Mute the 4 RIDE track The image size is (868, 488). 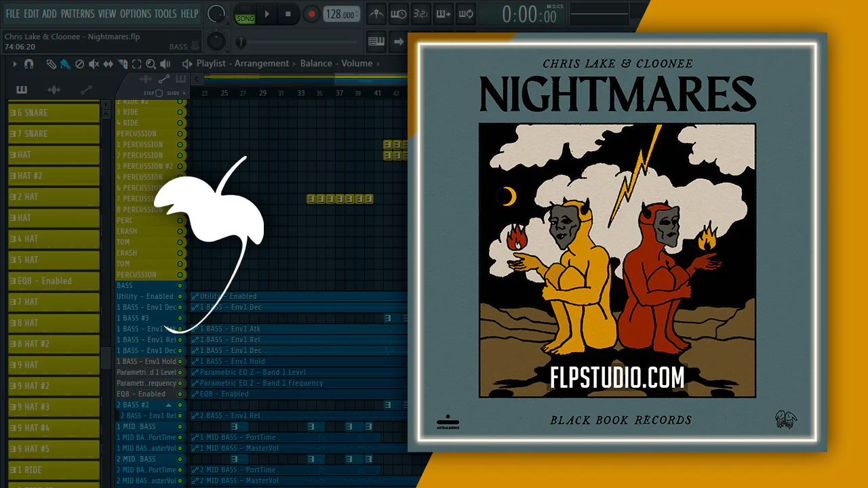pos(180,123)
